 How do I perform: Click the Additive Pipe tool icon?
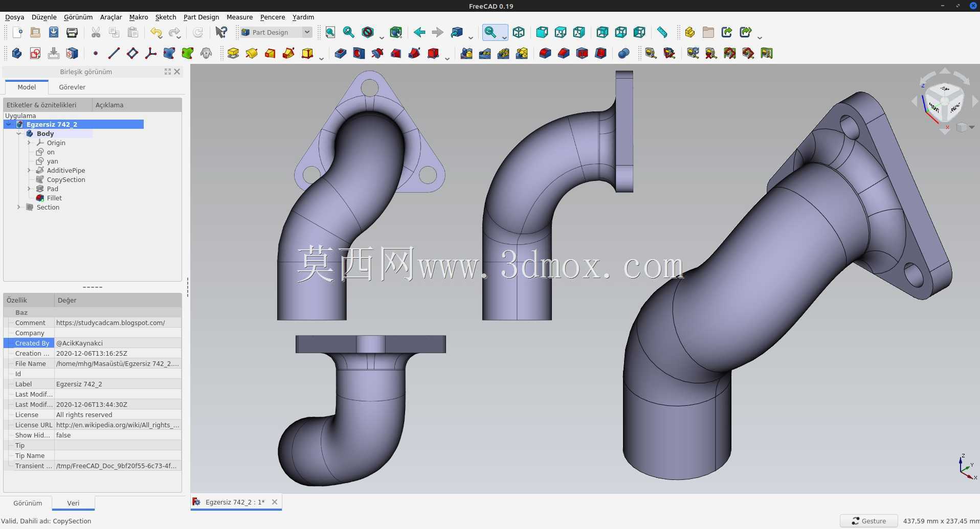(288, 53)
